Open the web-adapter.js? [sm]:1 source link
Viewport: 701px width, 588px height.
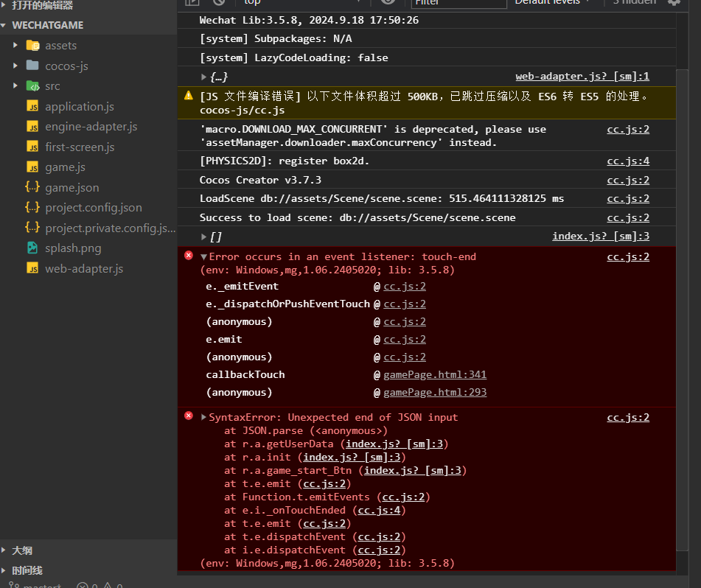(x=582, y=77)
